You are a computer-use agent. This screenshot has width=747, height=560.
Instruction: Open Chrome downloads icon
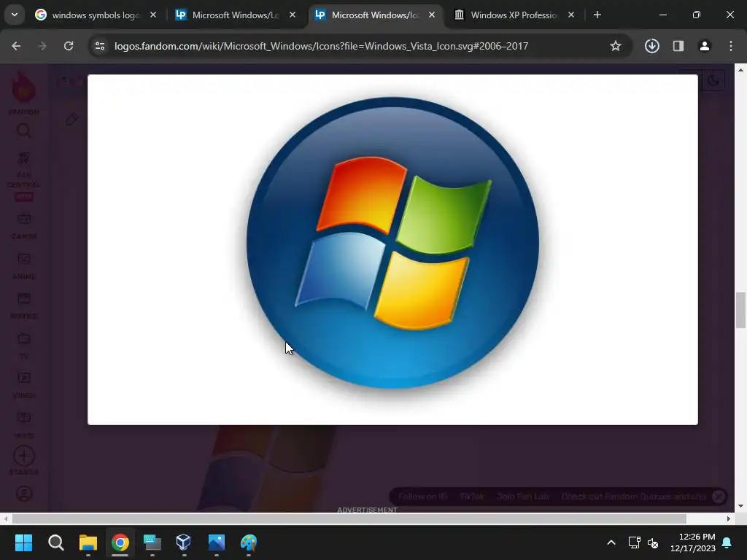(x=651, y=46)
